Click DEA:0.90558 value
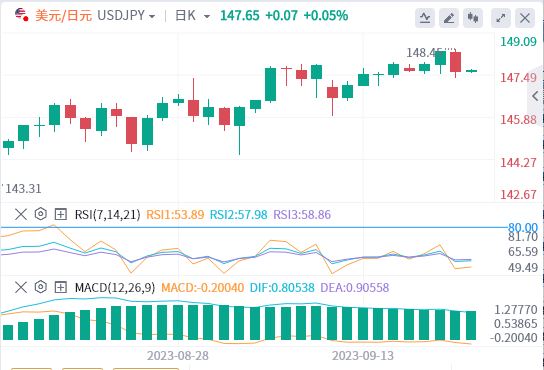This screenshot has width=544, height=370. tap(355, 288)
